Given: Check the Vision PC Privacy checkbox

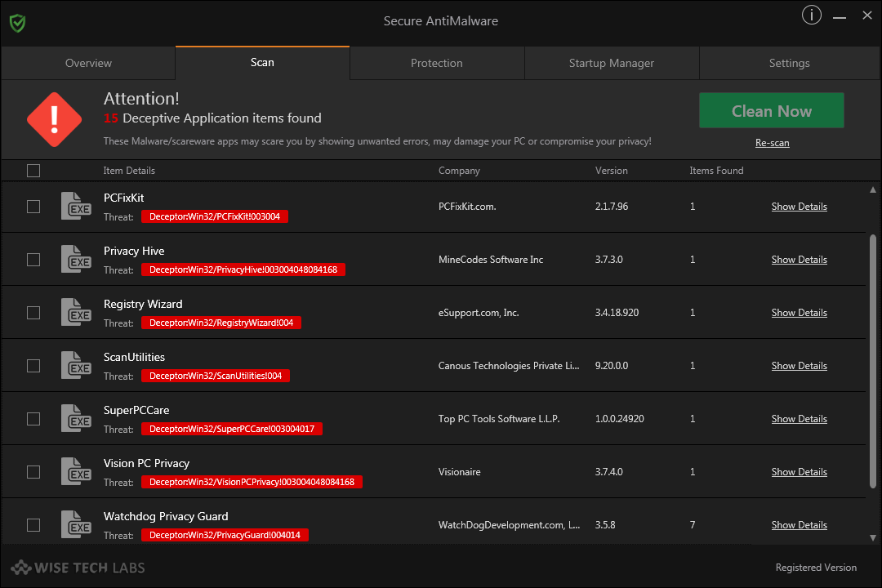Looking at the screenshot, I should point(33,471).
